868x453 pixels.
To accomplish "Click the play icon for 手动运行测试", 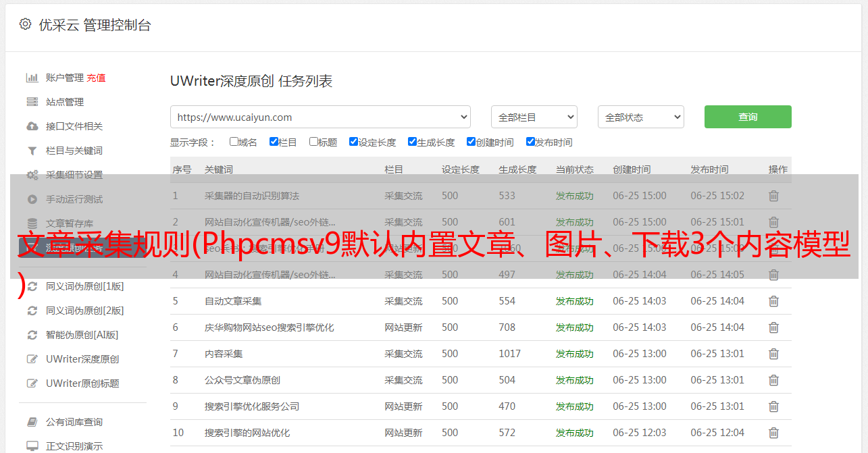I will click(x=32, y=199).
